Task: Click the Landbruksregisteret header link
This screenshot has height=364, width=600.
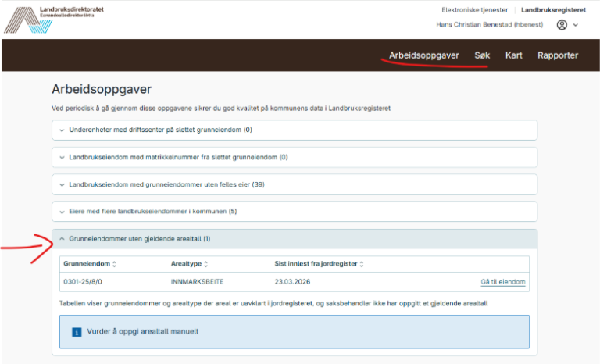Action: click(x=553, y=10)
